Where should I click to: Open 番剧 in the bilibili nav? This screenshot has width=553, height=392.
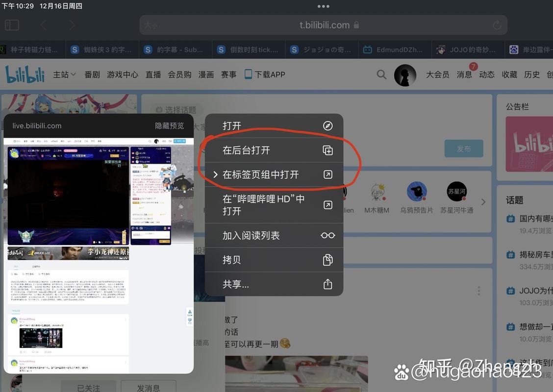92,74
